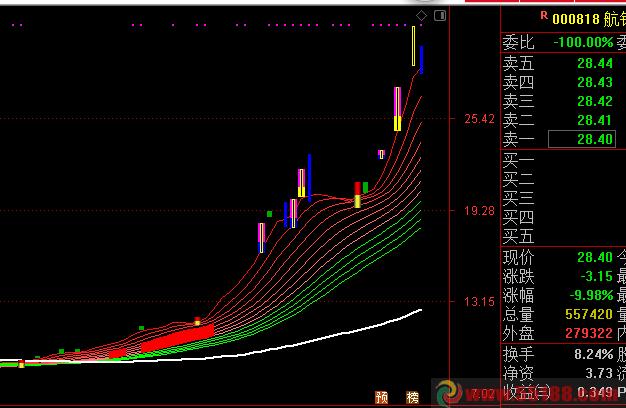Click the red R marker beside stock code

tap(543, 15)
